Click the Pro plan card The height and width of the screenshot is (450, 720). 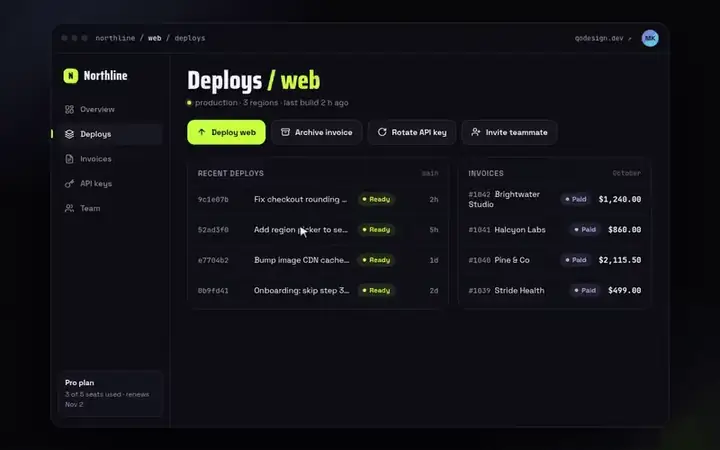point(111,394)
